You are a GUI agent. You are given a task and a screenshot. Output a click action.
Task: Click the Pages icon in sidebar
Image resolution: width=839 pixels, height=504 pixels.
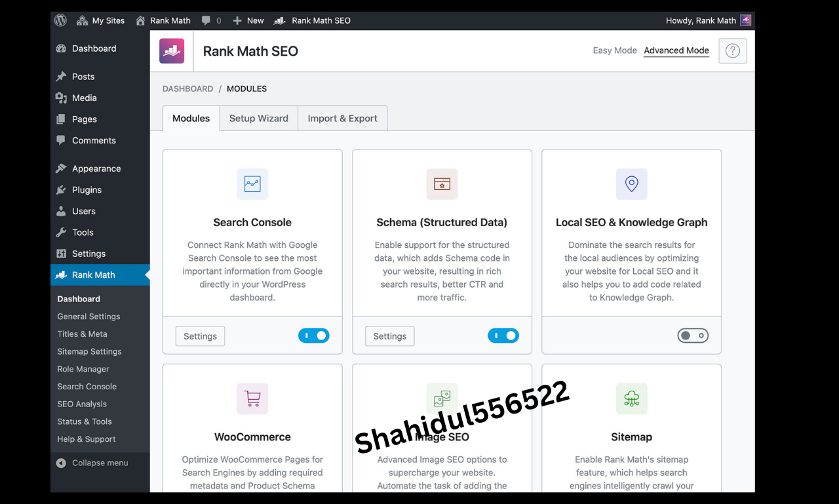point(62,119)
